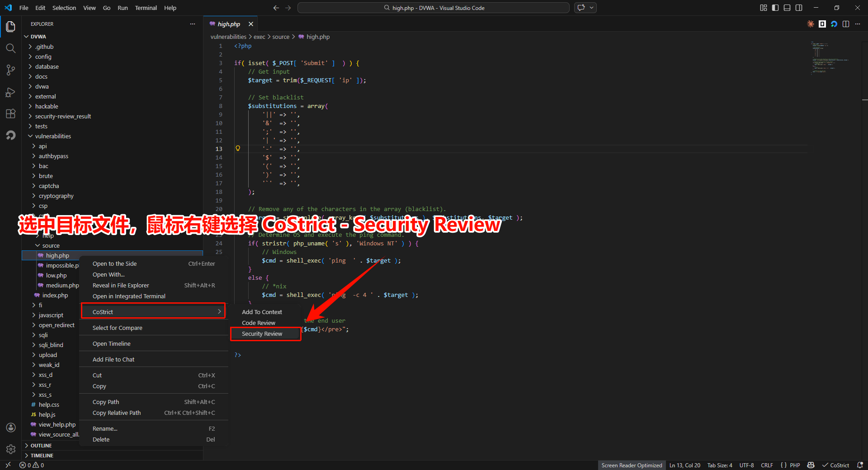This screenshot has width=868, height=470.
Task: Click the split editor right icon
Action: pos(846,24)
